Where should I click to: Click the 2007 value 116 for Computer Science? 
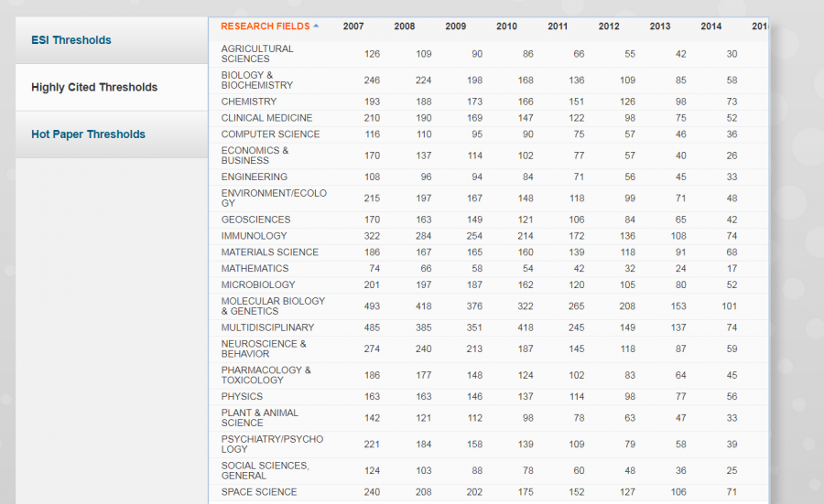coord(373,134)
